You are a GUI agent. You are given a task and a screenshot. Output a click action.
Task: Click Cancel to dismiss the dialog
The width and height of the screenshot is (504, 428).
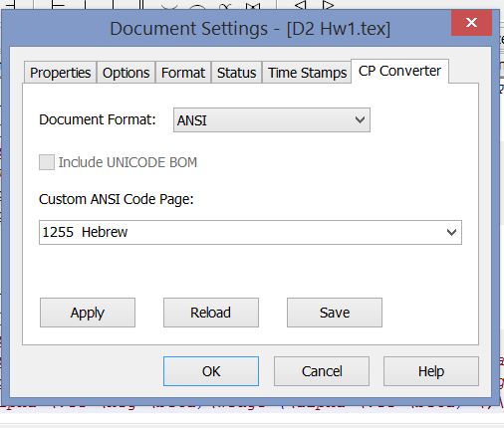322,371
